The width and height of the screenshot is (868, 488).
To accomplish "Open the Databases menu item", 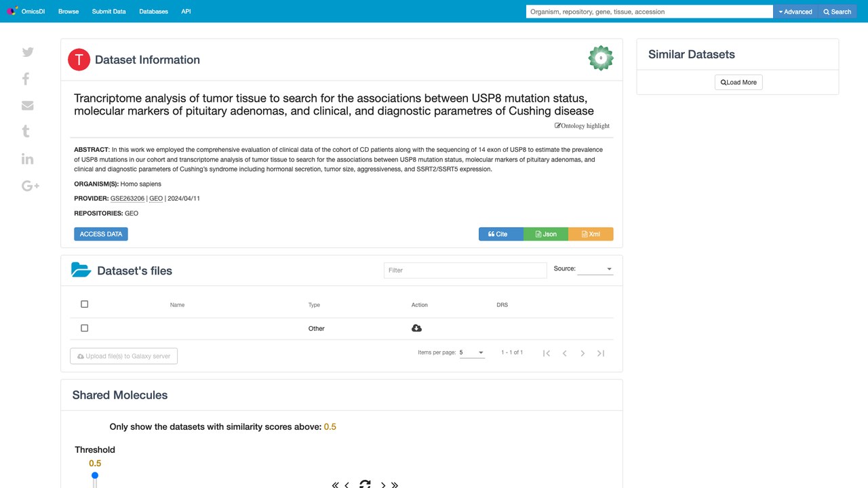I will tap(154, 12).
